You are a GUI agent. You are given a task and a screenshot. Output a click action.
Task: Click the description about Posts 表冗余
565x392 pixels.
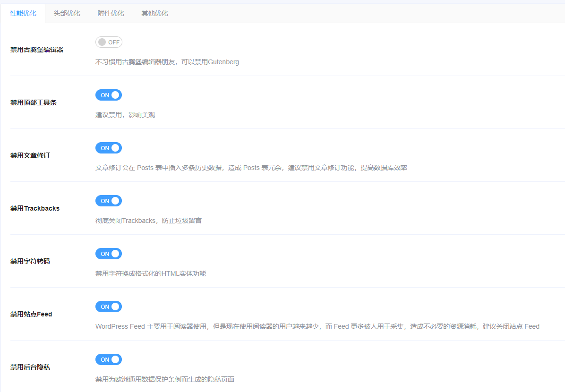point(251,168)
